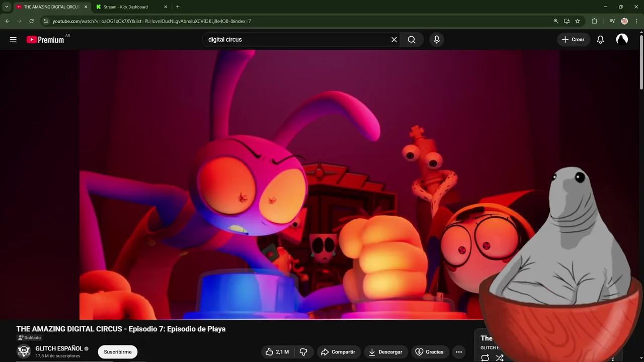644x362 pixels.
Task: Download video with Descargar button
Action: click(x=385, y=352)
